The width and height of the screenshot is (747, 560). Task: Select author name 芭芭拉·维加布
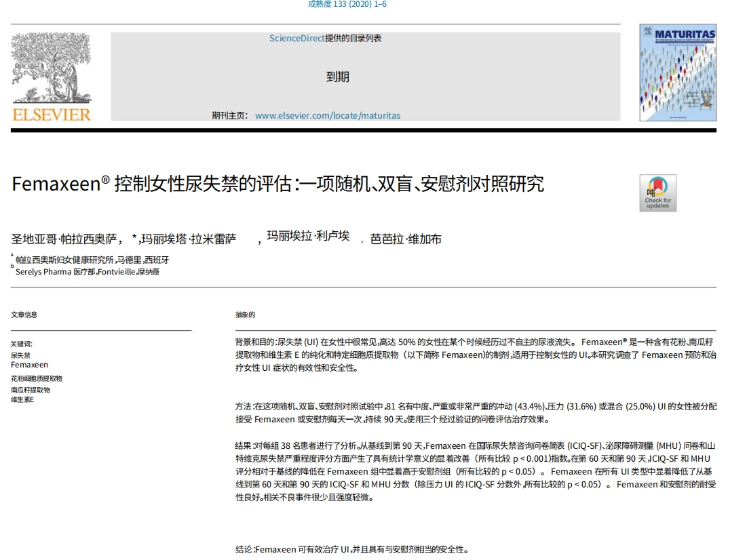406,239
